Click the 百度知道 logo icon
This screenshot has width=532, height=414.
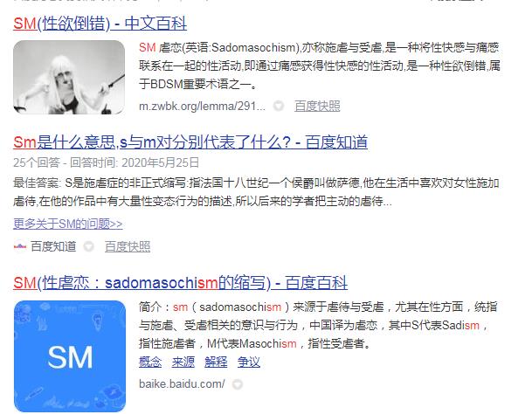20,246
